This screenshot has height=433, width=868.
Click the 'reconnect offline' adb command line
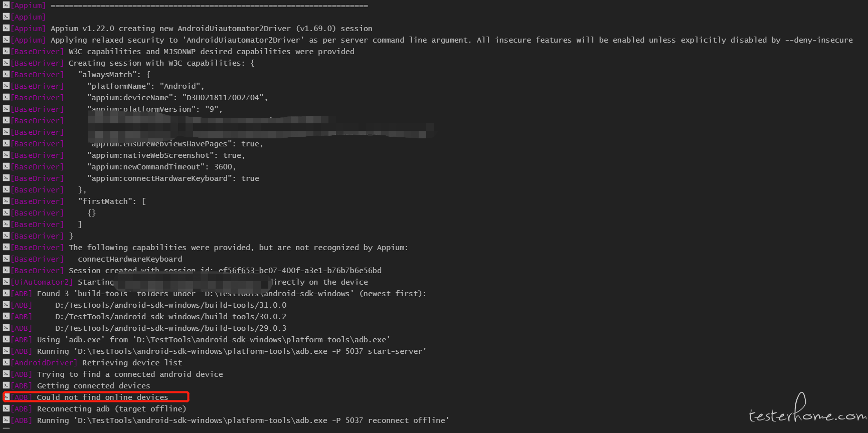pos(243,420)
